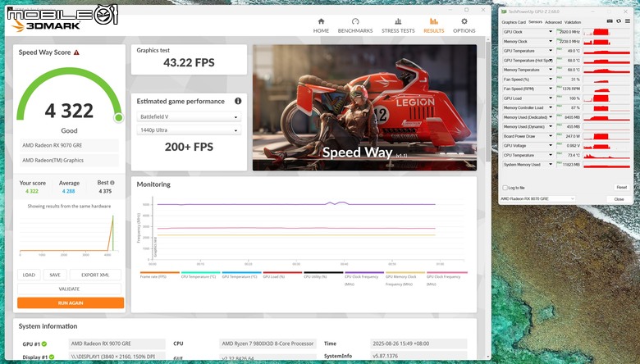Viewport: 640px width, 364px height.
Task: Open the Fan Speed (%) sensor dropdown
Action: click(x=551, y=80)
